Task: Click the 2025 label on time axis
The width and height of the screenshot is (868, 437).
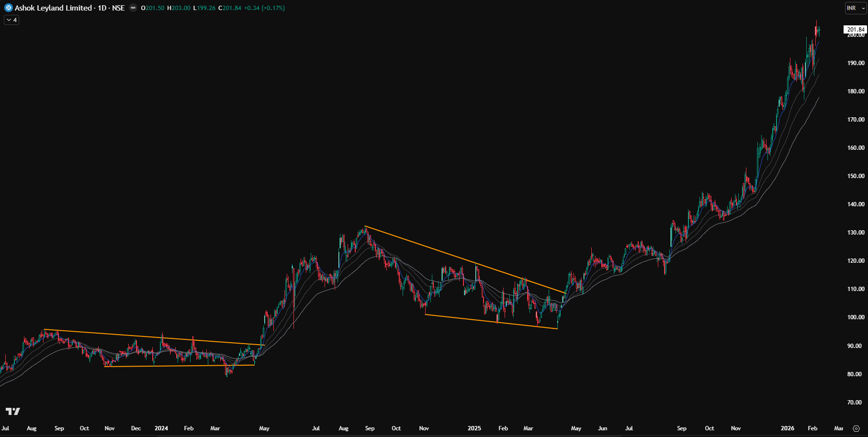Action: click(474, 428)
